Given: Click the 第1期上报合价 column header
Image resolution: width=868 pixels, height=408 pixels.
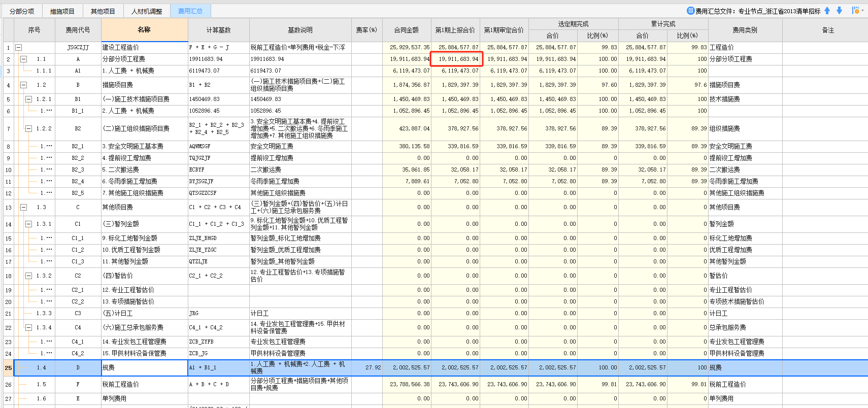Looking at the screenshot, I should coord(455,30).
